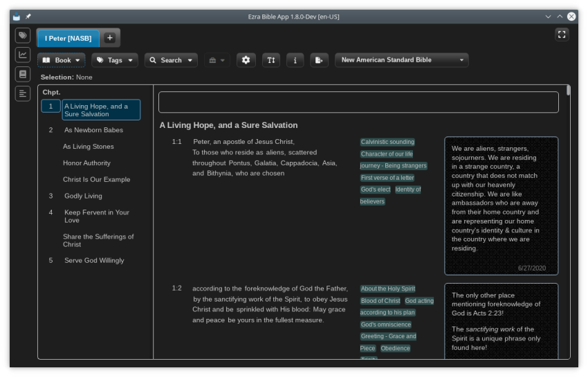588x377 pixels.
Task: Select verse reference 1:1
Action: click(176, 142)
